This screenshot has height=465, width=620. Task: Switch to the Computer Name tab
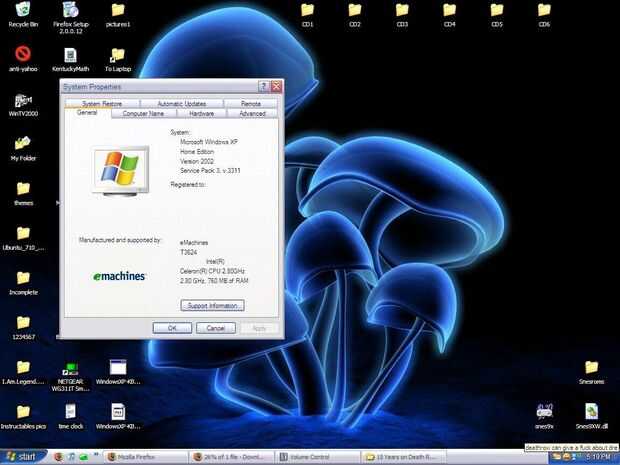point(143,113)
